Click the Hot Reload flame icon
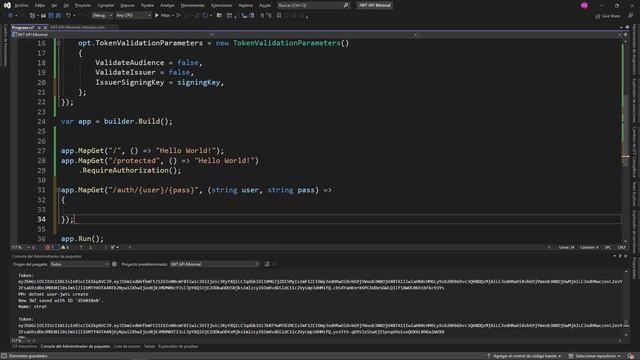Viewport: 640px width, 360px height. click(x=205, y=16)
